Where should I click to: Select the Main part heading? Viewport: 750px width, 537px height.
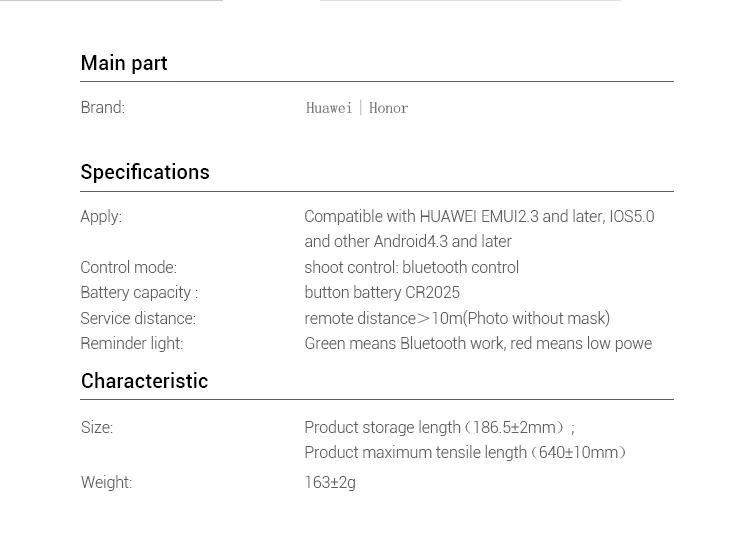tap(124, 63)
